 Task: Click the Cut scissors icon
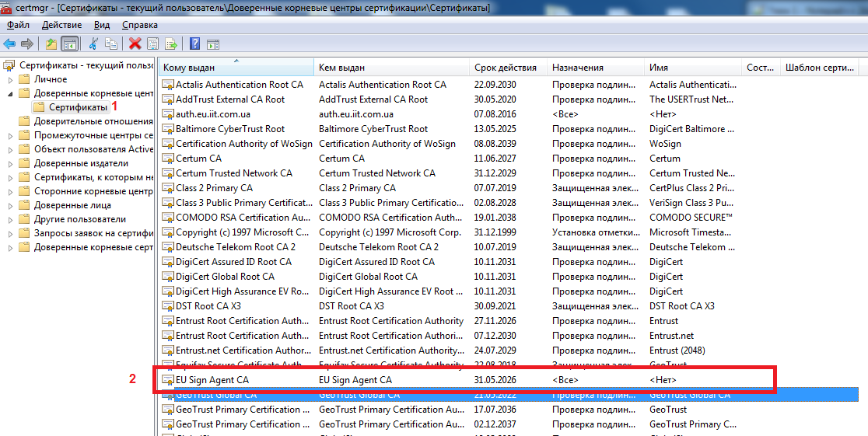pyautogui.click(x=93, y=44)
